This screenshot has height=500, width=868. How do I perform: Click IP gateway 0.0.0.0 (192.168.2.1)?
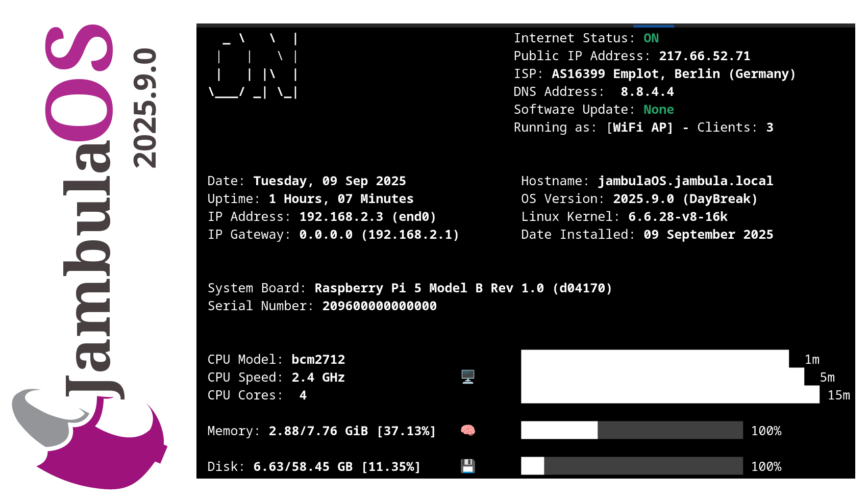coord(379,235)
